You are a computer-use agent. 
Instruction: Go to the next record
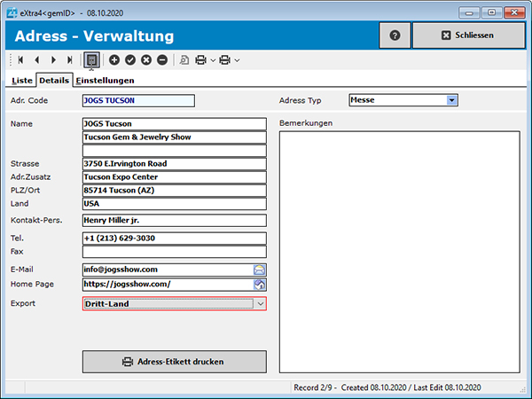(53, 59)
